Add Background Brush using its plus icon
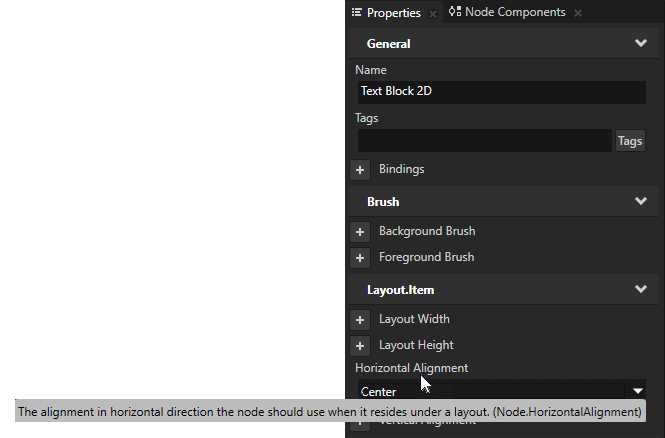This screenshot has width=665, height=438. click(x=361, y=232)
